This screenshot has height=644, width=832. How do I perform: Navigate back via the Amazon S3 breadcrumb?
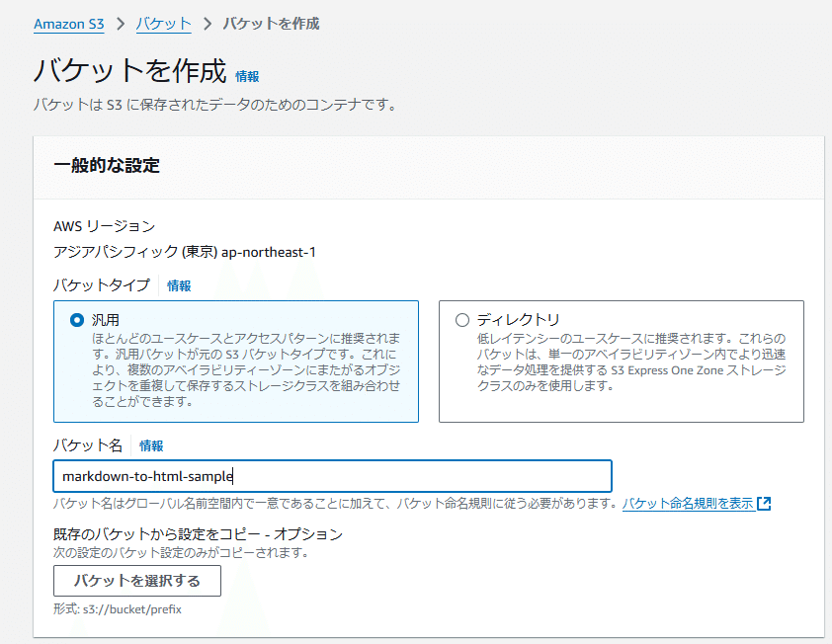pyautogui.click(x=68, y=24)
